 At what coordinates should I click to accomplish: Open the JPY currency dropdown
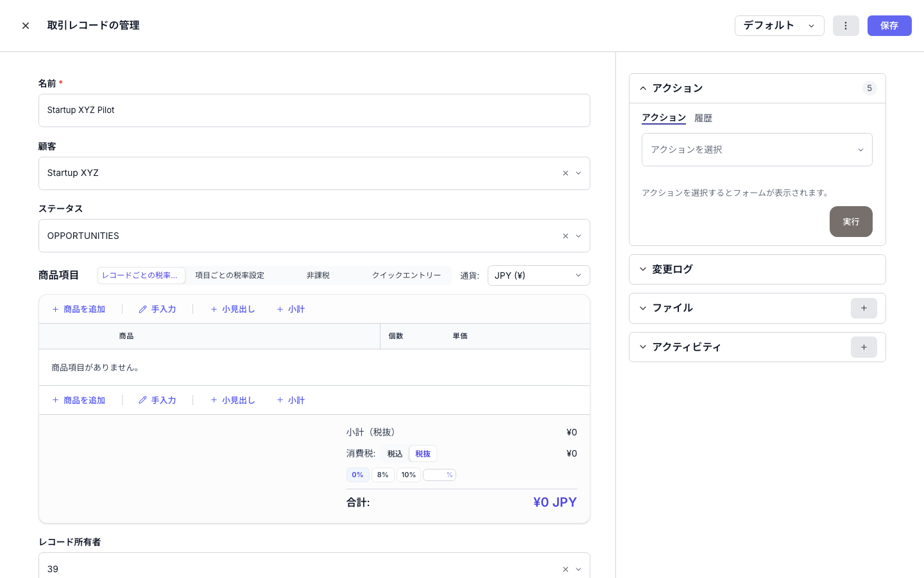pyautogui.click(x=539, y=276)
